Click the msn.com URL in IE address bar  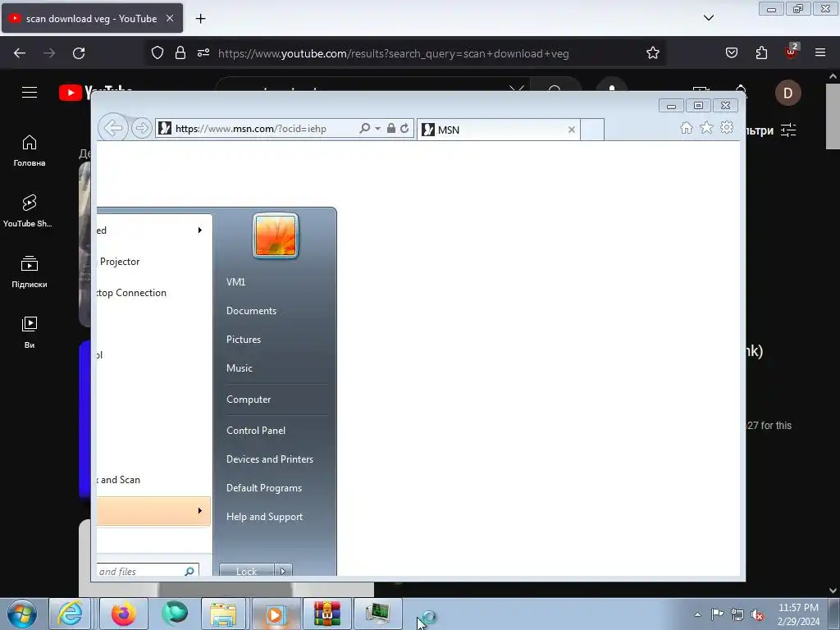point(251,129)
